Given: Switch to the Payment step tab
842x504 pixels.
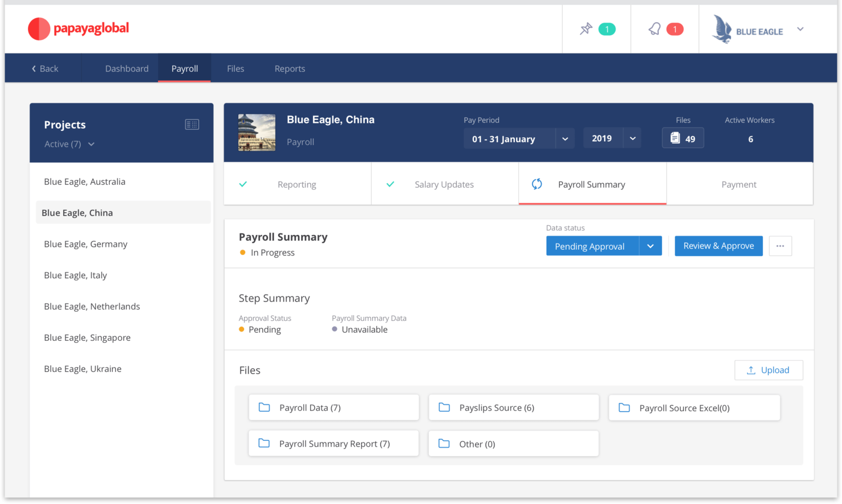Looking at the screenshot, I should tap(739, 184).
